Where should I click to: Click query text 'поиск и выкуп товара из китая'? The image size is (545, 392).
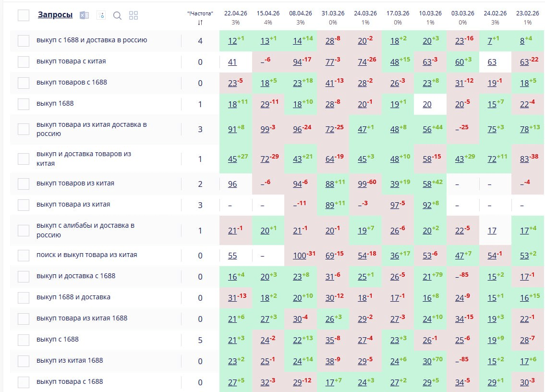(x=86, y=255)
